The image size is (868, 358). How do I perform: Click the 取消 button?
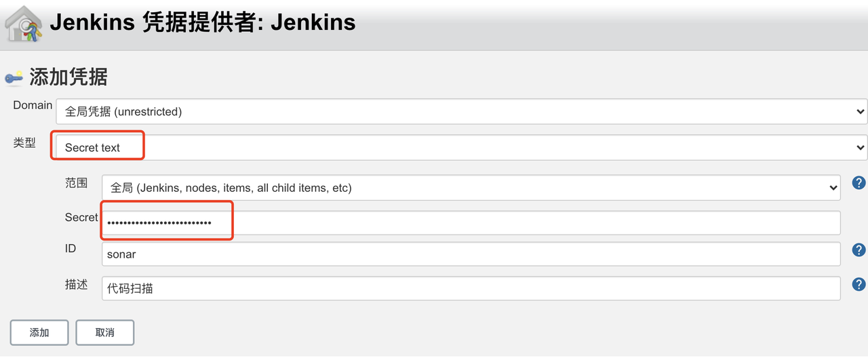point(104,333)
